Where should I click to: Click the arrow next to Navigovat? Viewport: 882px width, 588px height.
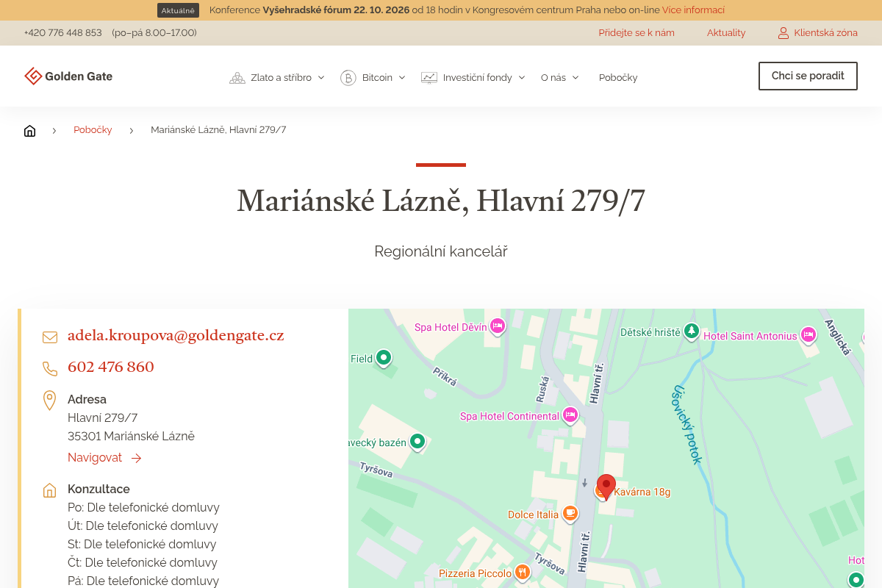point(136,458)
